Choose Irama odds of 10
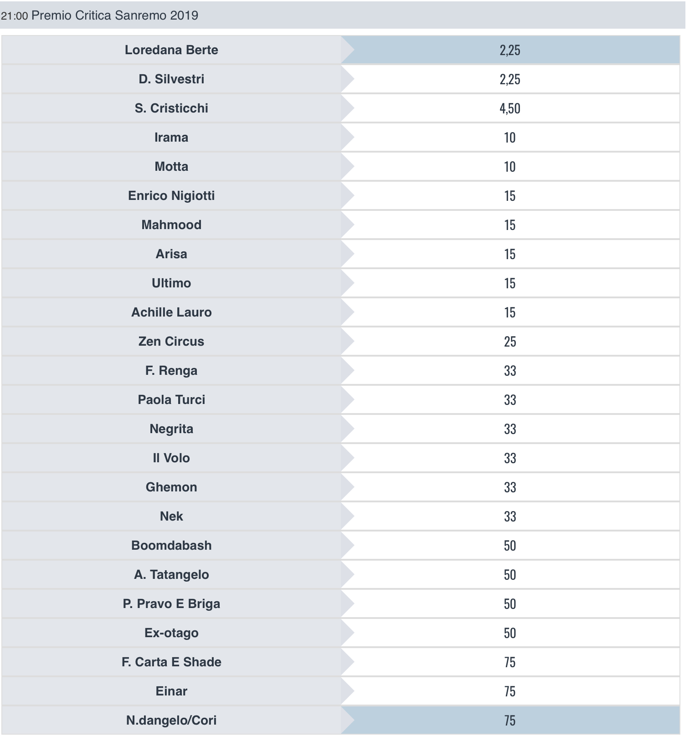This screenshot has width=700, height=736. (x=510, y=138)
